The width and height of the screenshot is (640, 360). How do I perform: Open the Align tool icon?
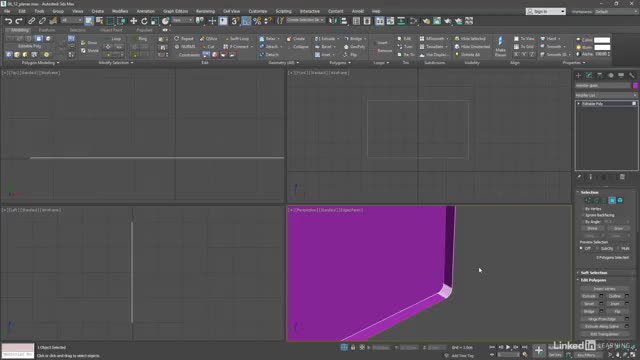pos(344,21)
